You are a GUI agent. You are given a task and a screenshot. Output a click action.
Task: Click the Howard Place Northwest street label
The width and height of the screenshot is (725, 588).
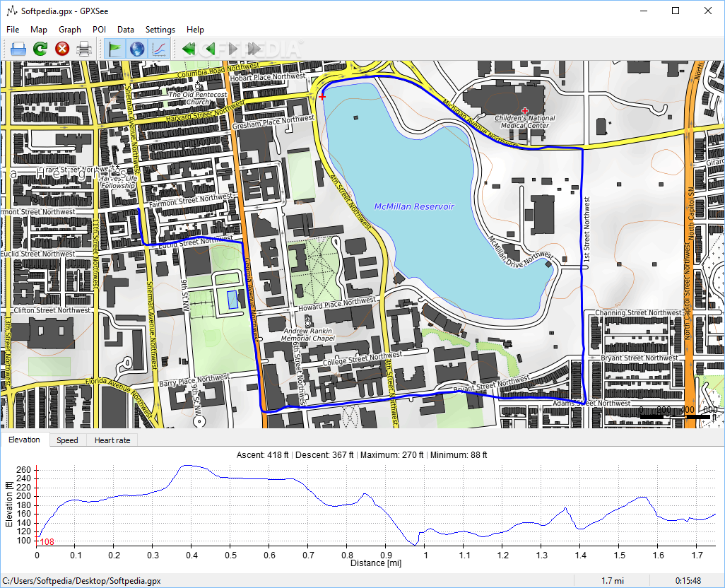click(x=337, y=304)
